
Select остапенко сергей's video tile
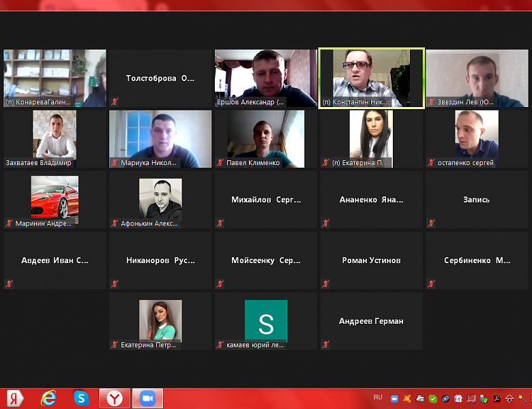pos(477,139)
